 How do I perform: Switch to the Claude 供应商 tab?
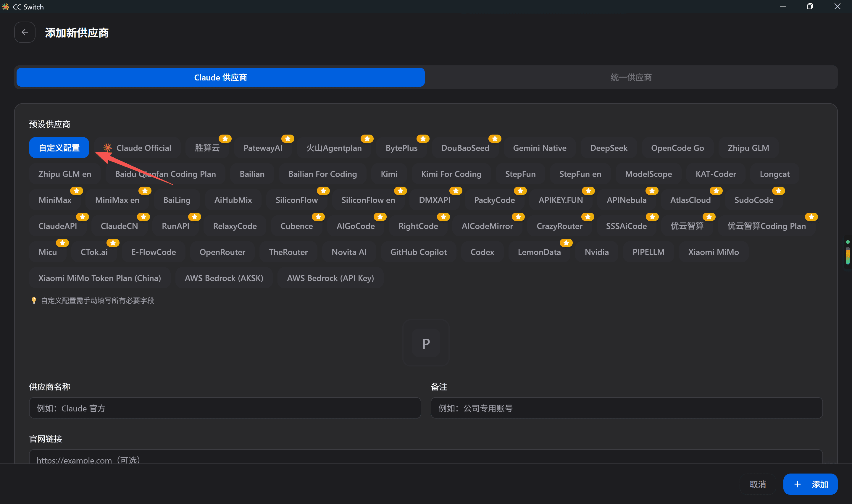point(220,77)
